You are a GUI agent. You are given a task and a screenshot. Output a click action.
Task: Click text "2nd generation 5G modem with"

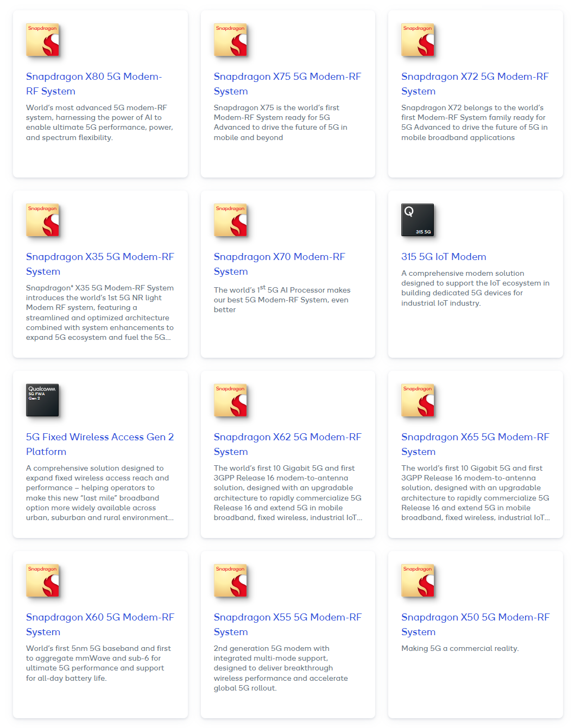[271, 648]
